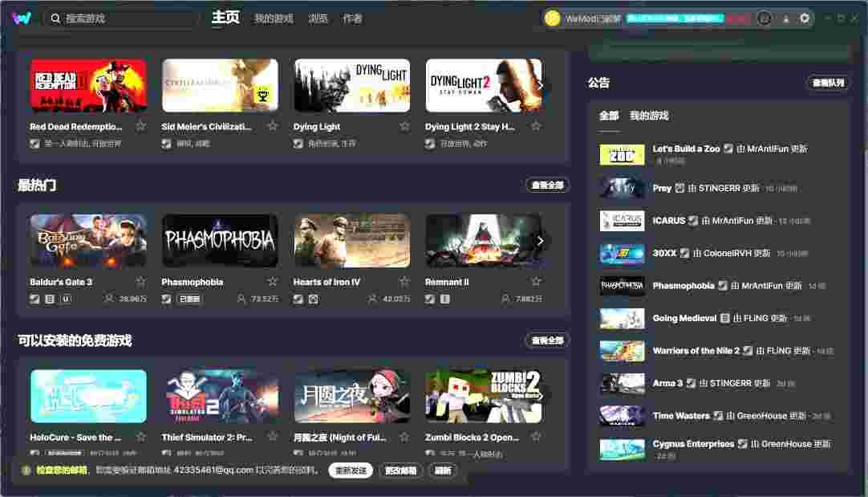The height and width of the screenshot is (497, 868).
Task: Click the platform icon beside Arma 3
Action: tap(691, 383)
